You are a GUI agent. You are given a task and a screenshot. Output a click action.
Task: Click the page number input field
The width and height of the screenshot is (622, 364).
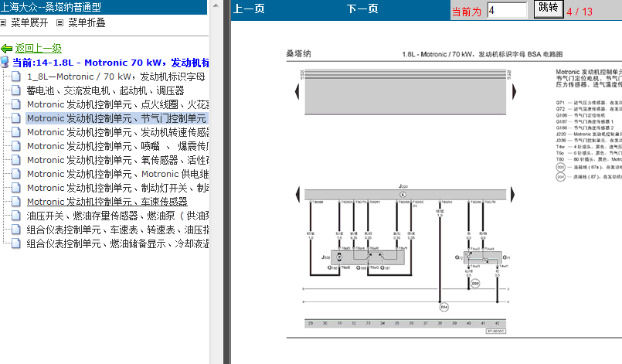(x=507, y=10)
